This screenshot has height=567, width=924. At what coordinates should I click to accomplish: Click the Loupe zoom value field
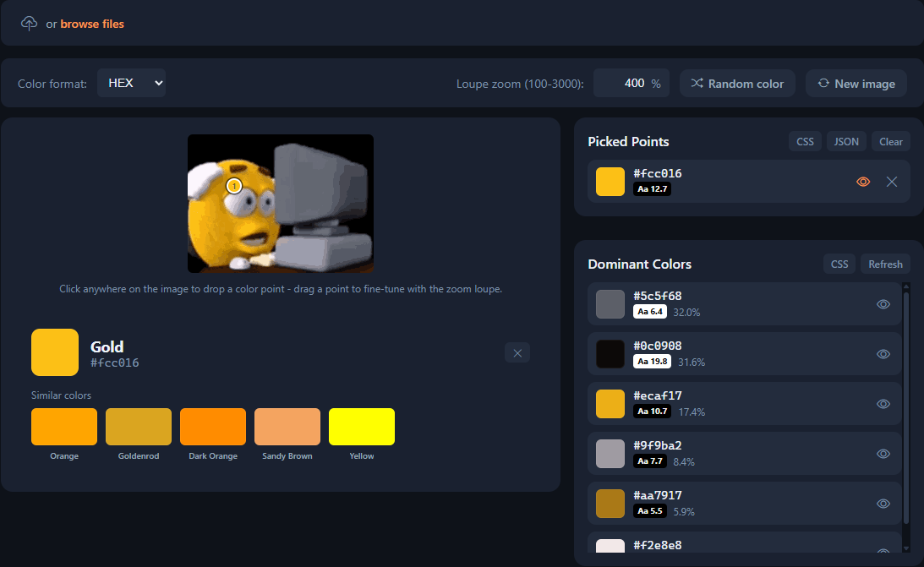coord(631,83)
